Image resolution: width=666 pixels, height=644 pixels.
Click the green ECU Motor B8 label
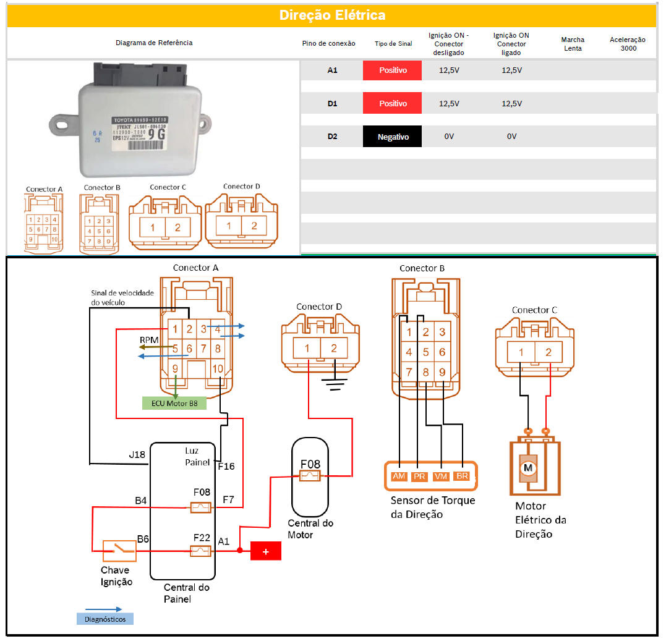pyautogui.click(x=174, y=404)
